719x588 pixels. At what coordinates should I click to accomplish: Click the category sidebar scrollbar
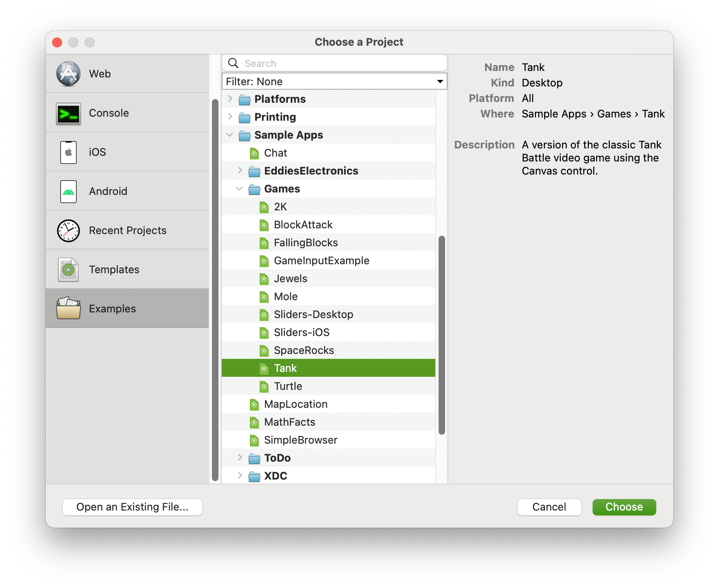click(215, 290)
